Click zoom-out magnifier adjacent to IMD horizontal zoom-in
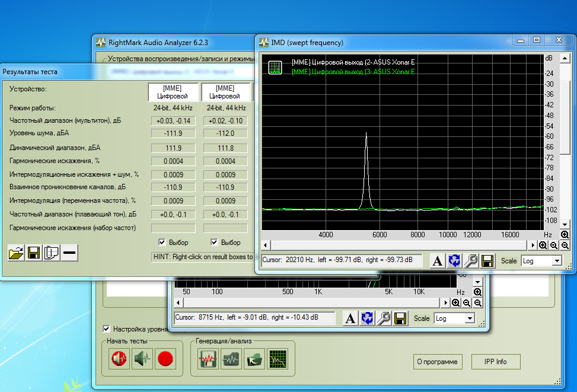Image resolution: width=577 pixels, height=392 pixels. pyautogui.click(x=554, y=245)
